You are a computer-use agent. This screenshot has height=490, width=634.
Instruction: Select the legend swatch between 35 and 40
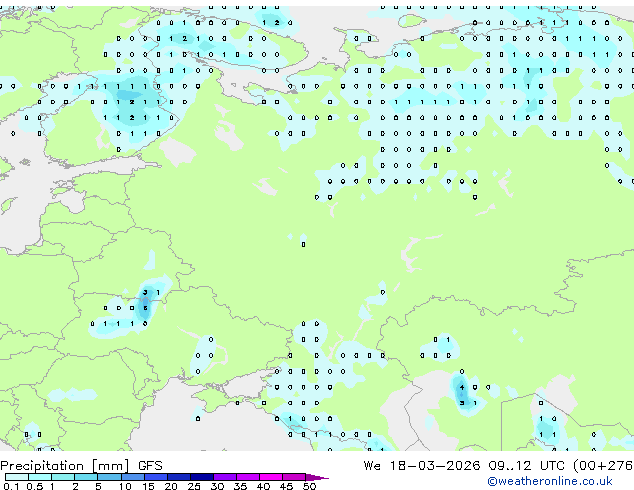point(248,477)
